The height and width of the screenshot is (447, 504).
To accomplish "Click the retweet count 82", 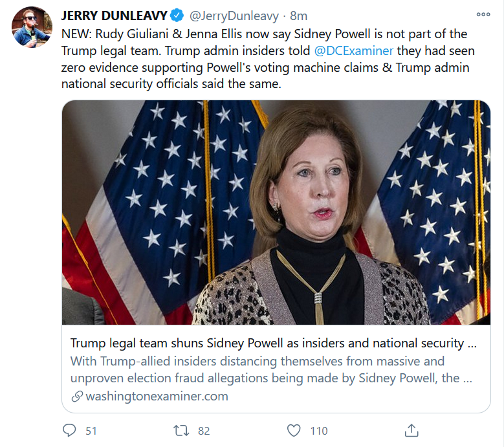I will [x=204, y=431].
